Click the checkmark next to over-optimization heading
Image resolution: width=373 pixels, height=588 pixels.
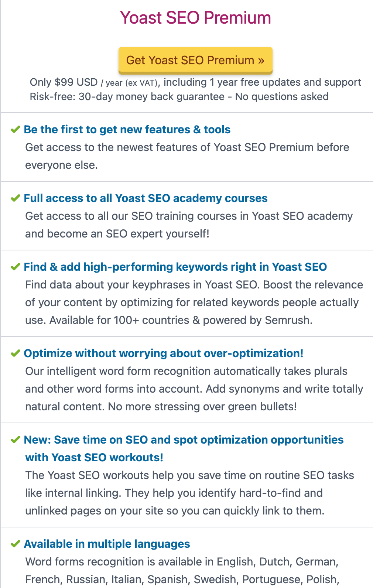[x=15, y=353]
